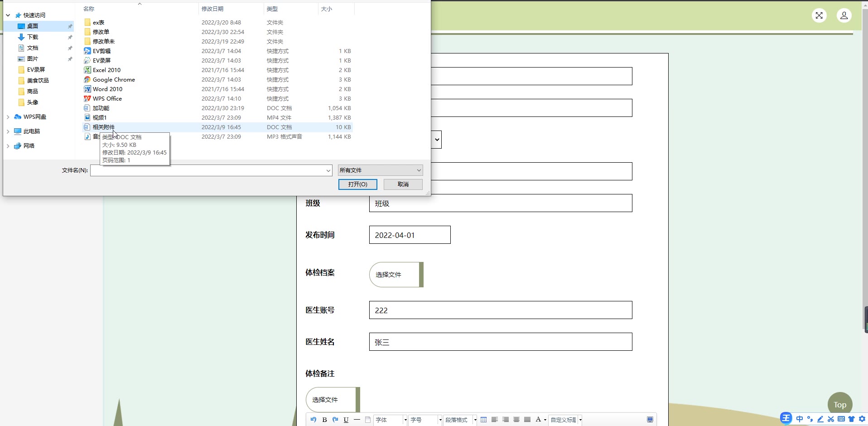Toggle bold in the editor toolbar

pos(324,420)
